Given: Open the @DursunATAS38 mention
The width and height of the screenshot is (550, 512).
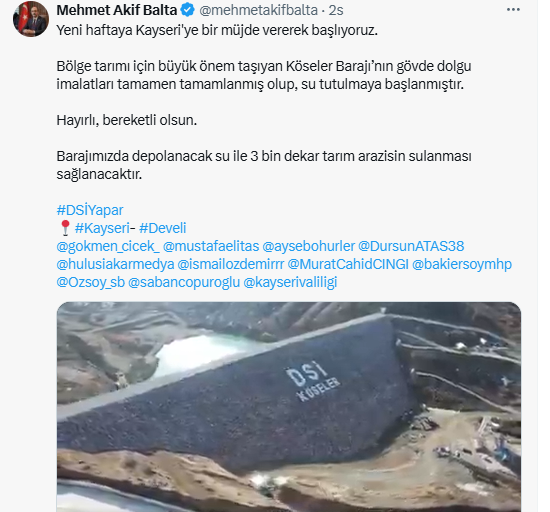Looking at the screenshot, I should click(411, 246).
